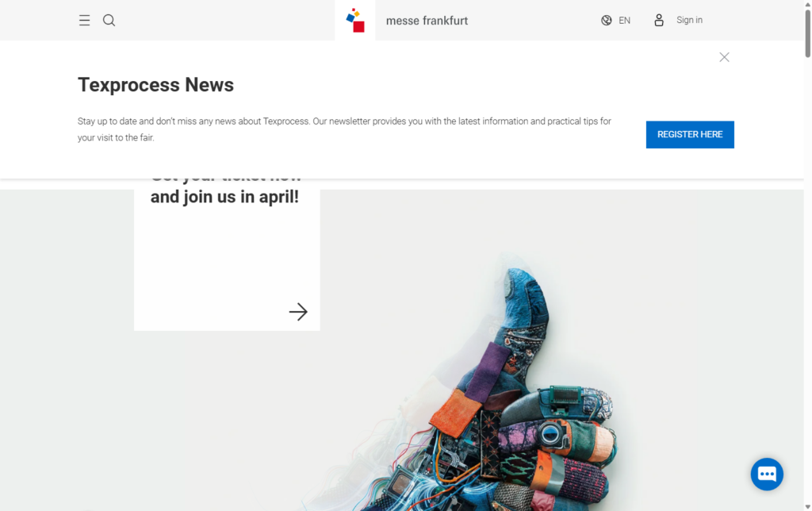Open the hamburger navigation menu

coord(84,20)
